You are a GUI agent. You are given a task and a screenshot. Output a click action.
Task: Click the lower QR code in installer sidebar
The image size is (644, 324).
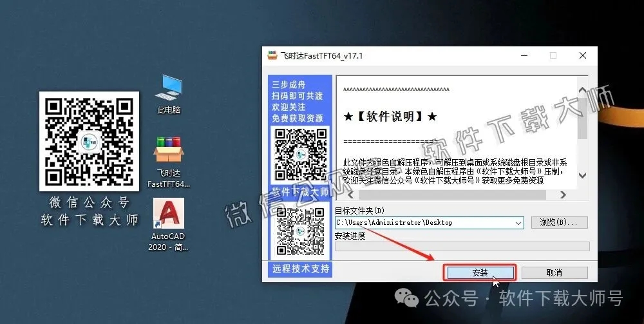301,231
